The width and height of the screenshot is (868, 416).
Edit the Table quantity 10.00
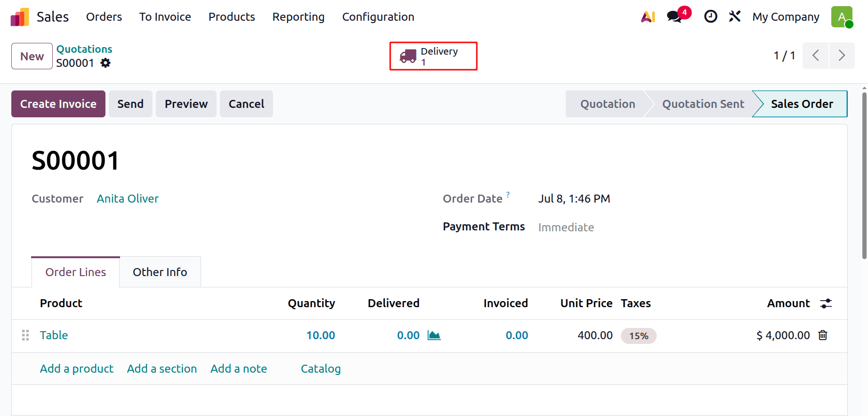(321, 335)
